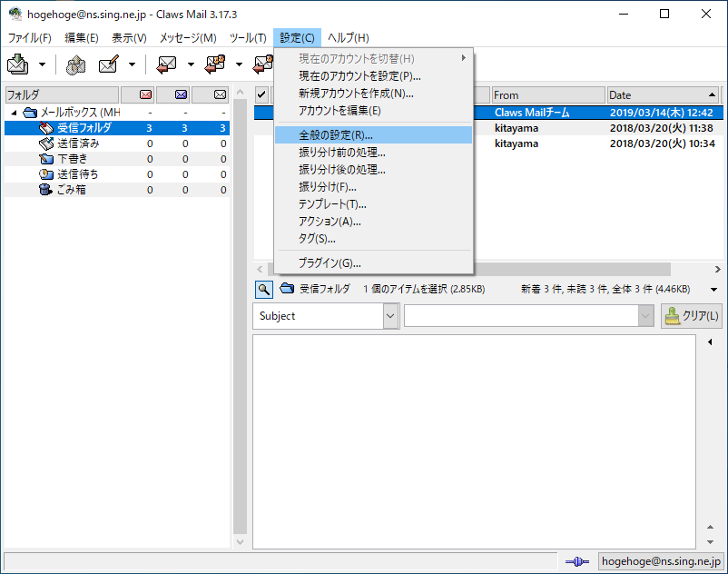Select the 送信済み folder
The width and height of the screenshot is (728, 574).
click(117, 143)
